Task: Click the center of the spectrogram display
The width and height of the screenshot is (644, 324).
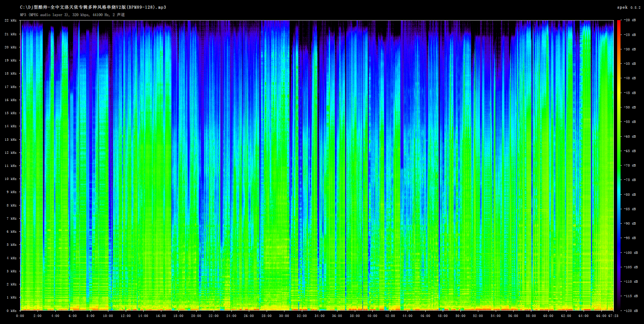Action: click(317, 165)
